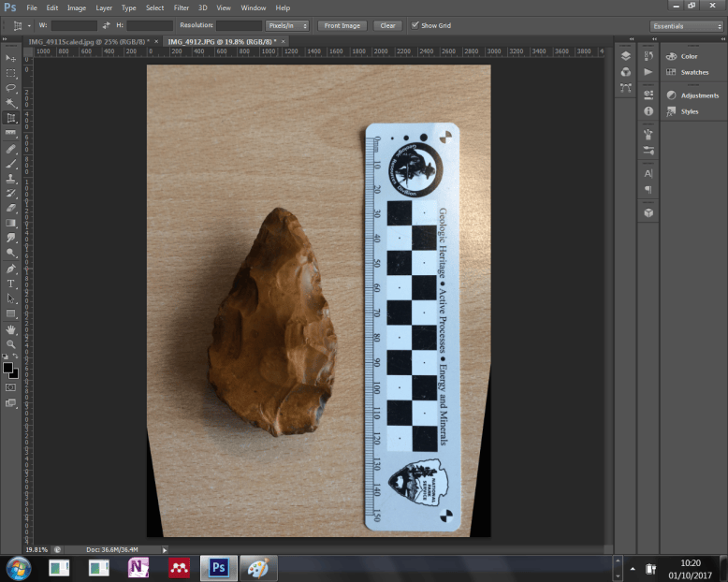The width and height of the screenshot is (728, 582).
Task: Open the Essentials workspace dropdown
Action: [x=687, y=26]
